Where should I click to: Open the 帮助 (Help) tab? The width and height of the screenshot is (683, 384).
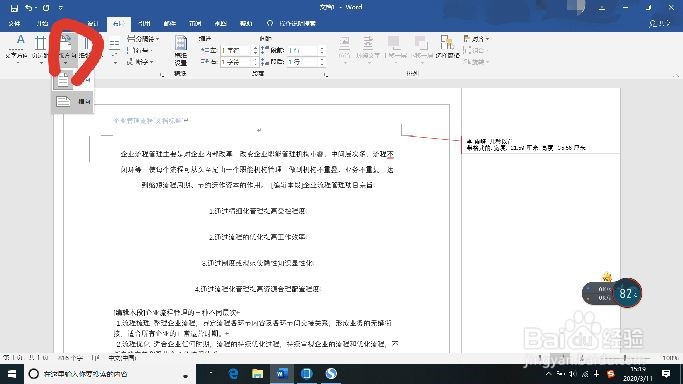pyautogui.click(x=246, y=23)
